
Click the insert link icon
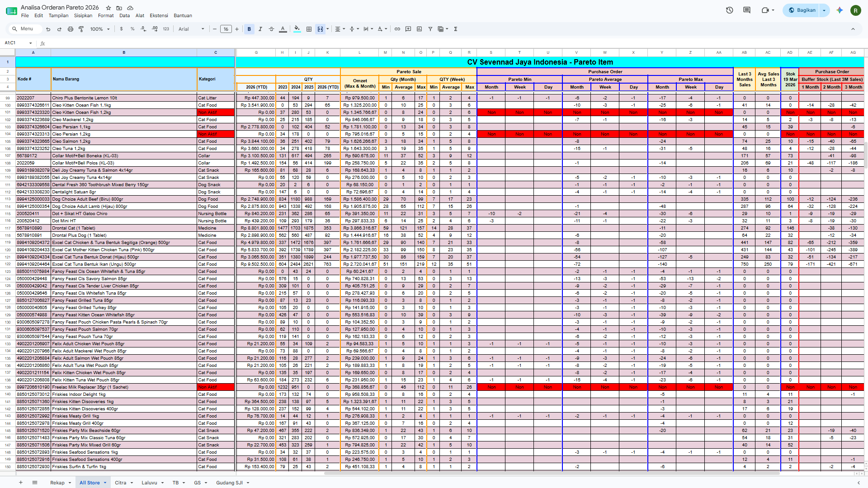(397, 29)
